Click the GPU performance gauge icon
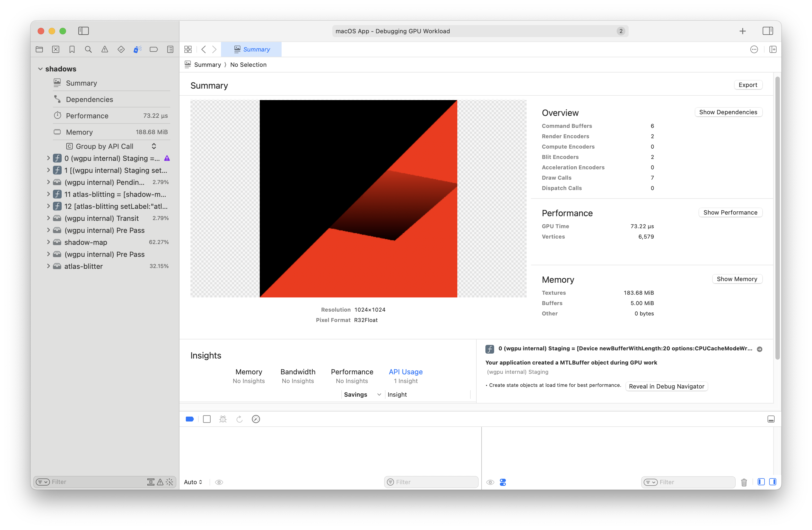812x530 pixels. [256, 419]
